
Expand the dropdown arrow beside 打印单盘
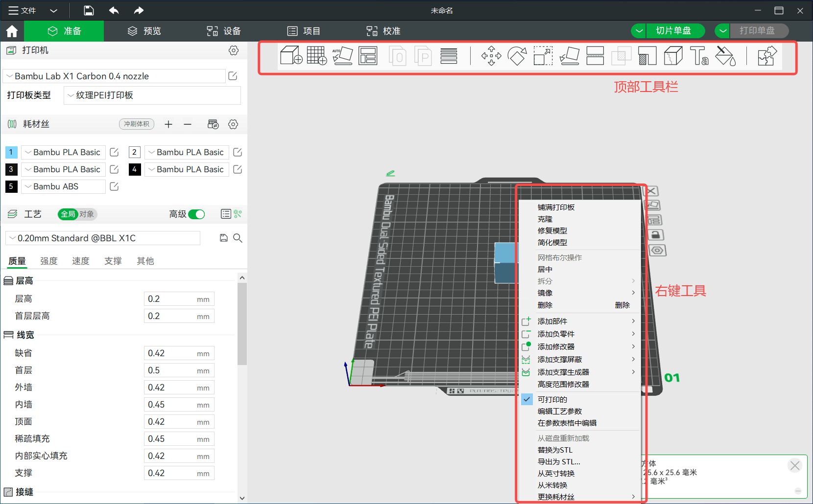click(722, 31)
